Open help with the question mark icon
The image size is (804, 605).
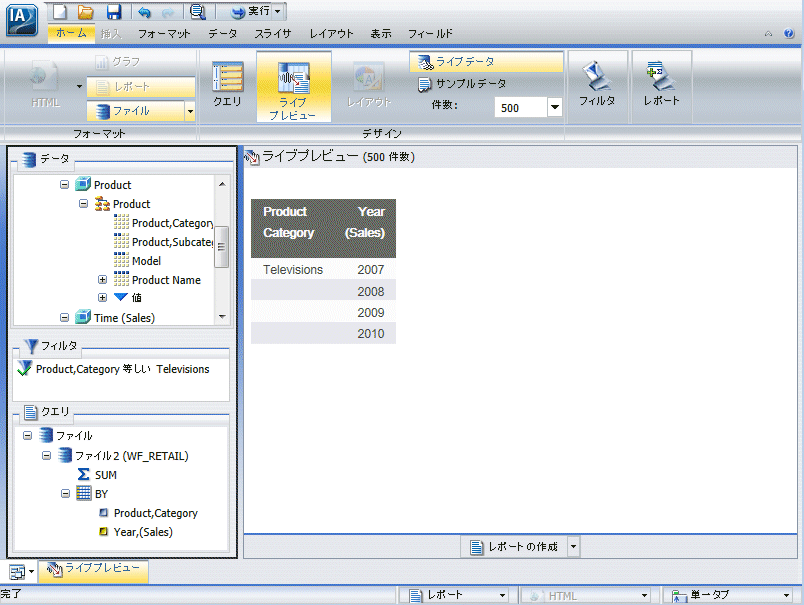tap(789, 33)
